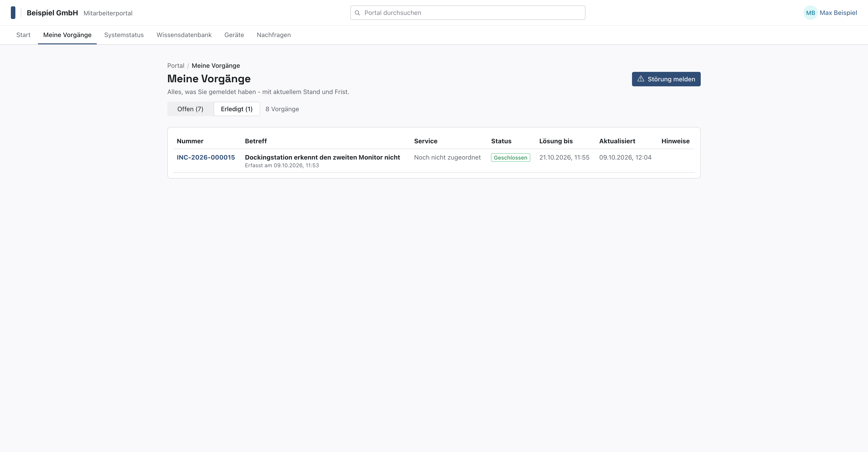Click the Beispiel GmbH logo mark
Screen dimensions: 868x452
point(13,13)
